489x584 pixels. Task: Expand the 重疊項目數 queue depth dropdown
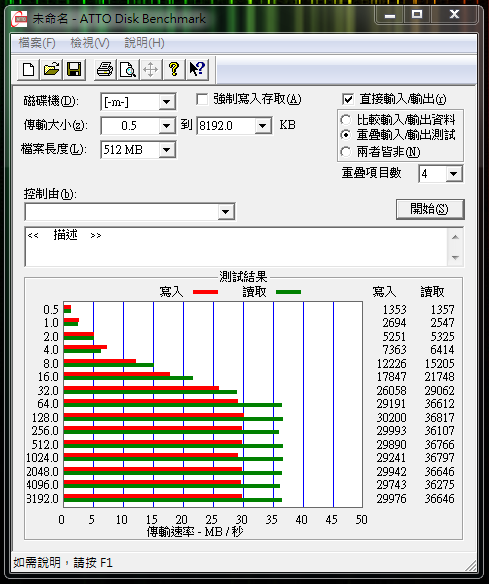tap(454, 174)
